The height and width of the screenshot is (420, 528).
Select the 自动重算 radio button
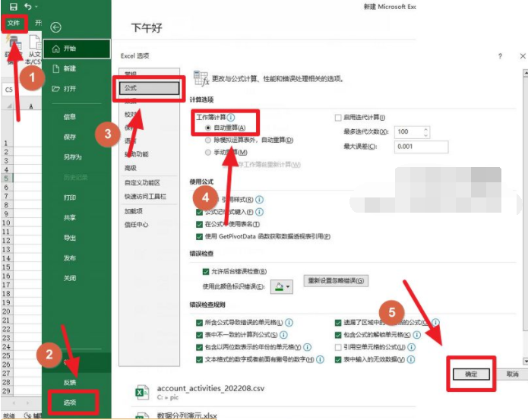click(x=208, y=128)
